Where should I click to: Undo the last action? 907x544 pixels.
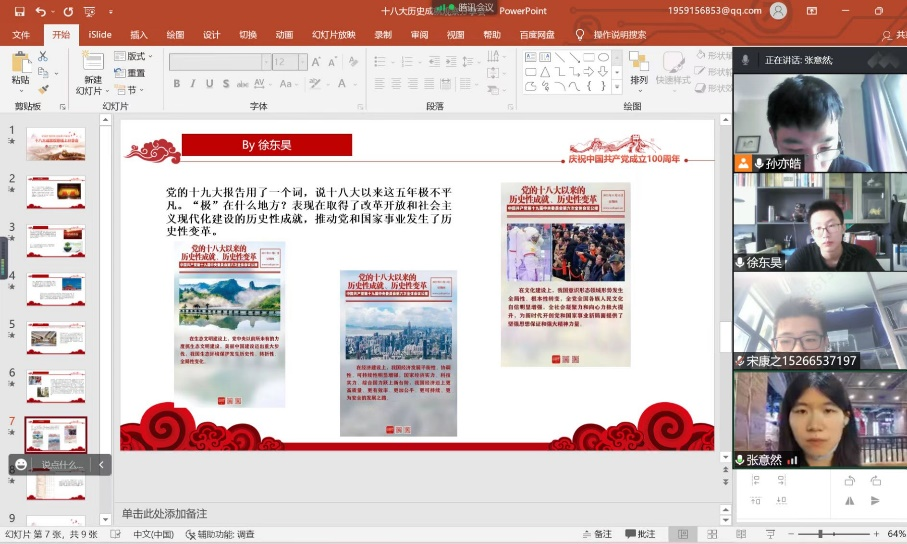40,11
